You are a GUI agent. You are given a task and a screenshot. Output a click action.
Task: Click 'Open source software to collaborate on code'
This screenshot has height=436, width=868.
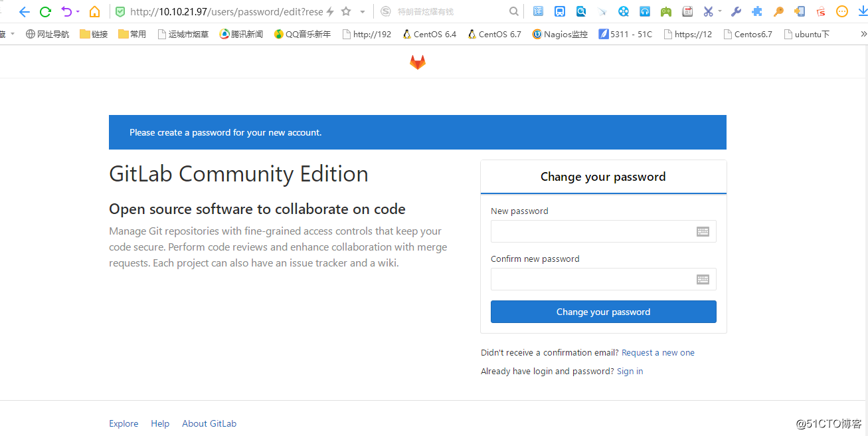coord(257,209)
